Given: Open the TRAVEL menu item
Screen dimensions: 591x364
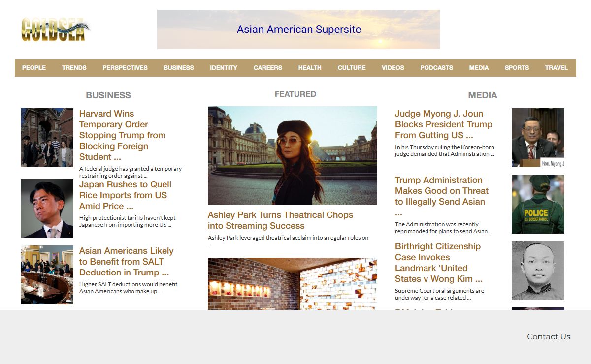Looking at the screenshot, I should pyautogui.click(x=557, y=68).
